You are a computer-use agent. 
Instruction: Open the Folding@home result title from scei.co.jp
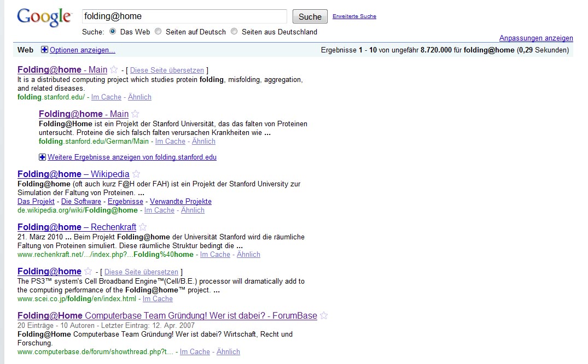(49, 272)
